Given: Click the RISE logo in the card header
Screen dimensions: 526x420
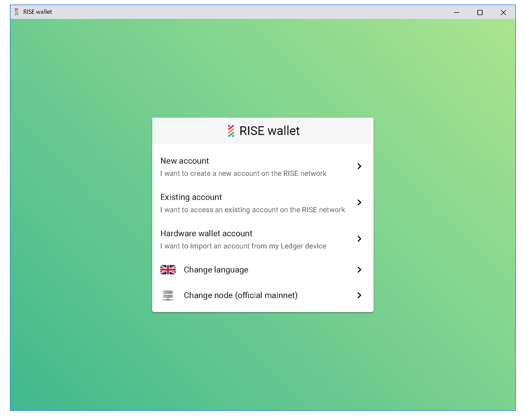Looking at the screenshot, I should (231, 131).
